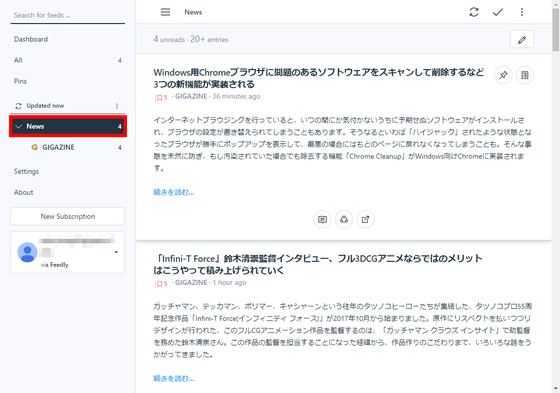Collapse the News category chevron
The width and height of the screenshot is (560, 393).
pyautogui.click(x=19, y=126)
